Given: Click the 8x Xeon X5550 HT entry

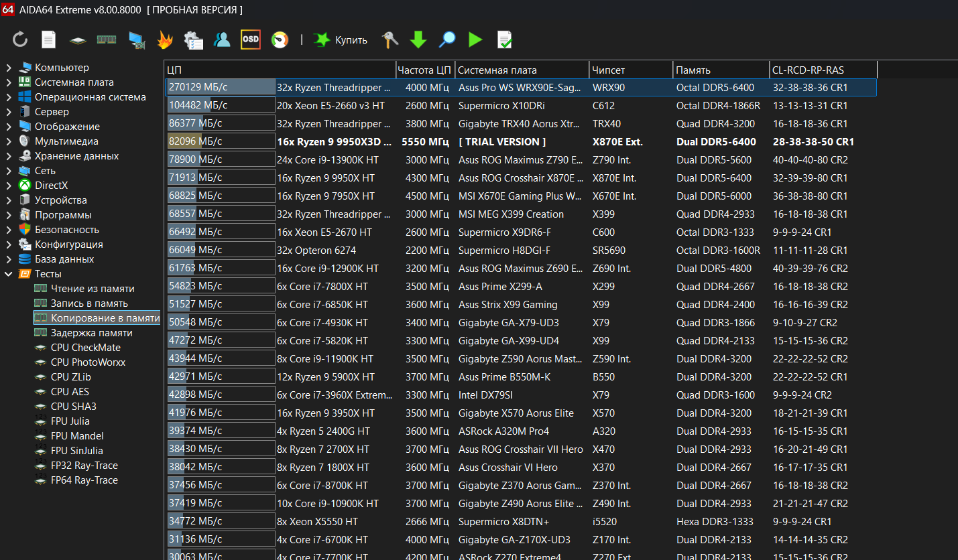Looking at the screenshot, I should [x=317, y=522].
